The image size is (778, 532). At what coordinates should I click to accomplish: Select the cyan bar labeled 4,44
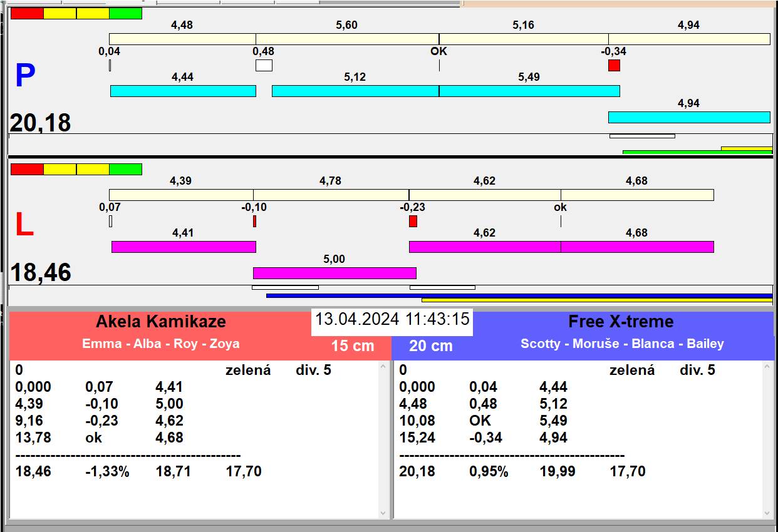(183, 91)
